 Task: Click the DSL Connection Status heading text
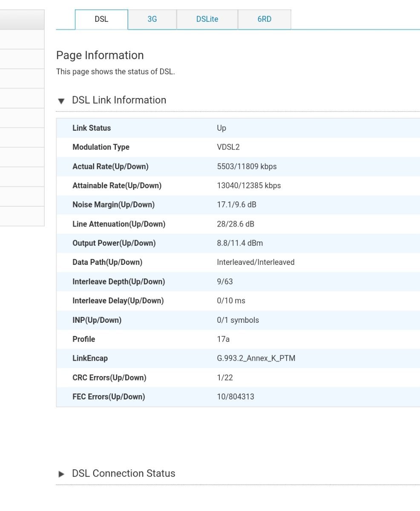[124, 474]
